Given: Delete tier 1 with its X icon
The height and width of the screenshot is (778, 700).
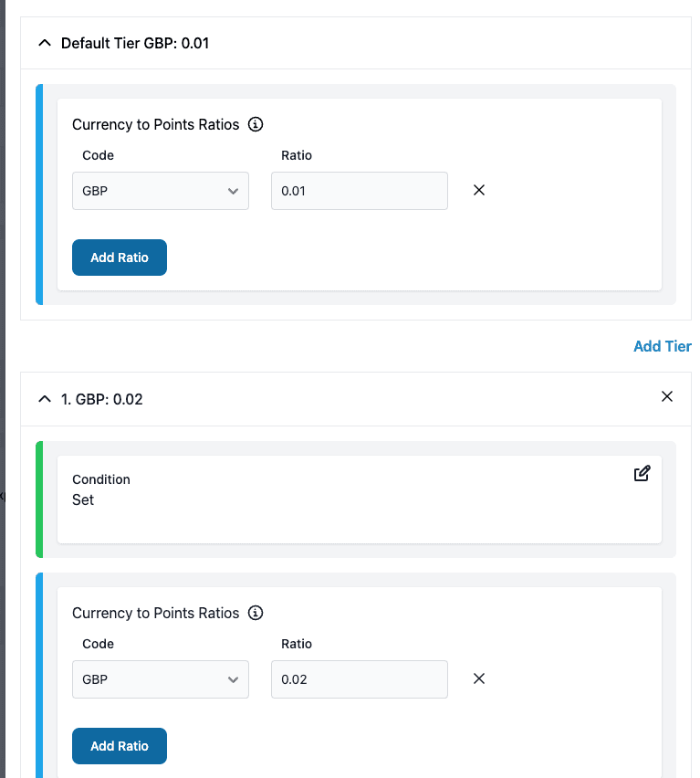Looking at the screenshot, I should pos(666,396).
